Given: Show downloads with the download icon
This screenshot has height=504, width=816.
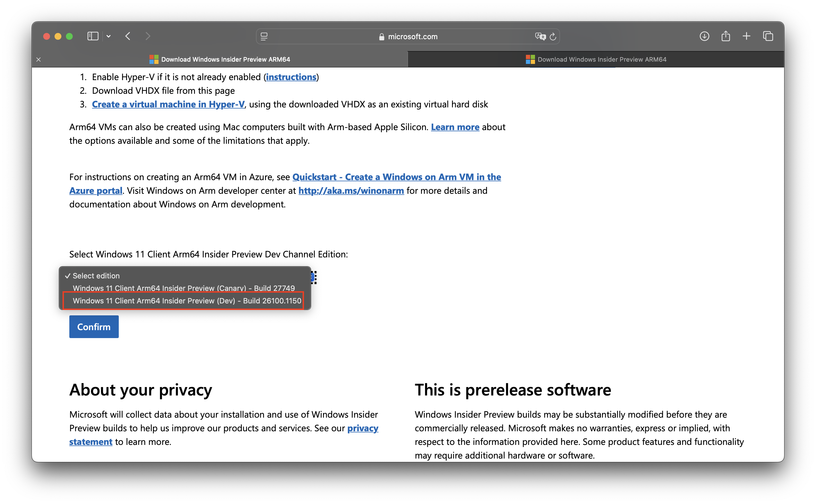Looking at the screenshot, I should pyautogui.click(x=704, y=36).
